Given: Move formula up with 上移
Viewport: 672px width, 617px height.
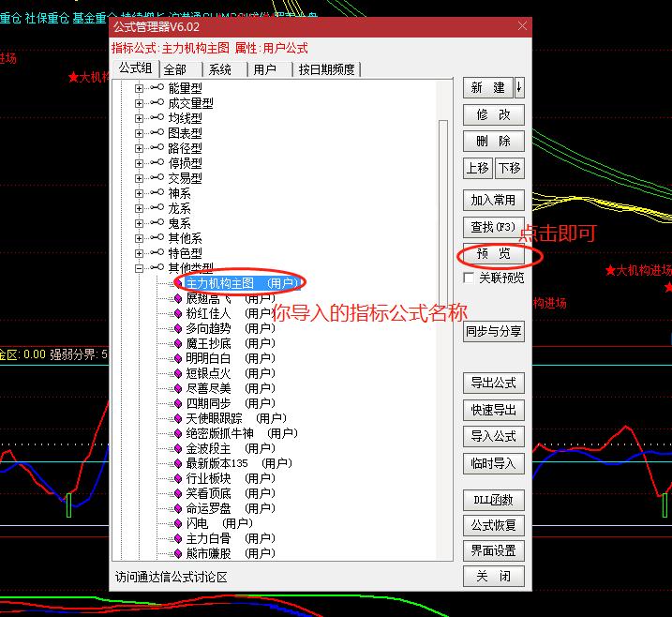Looking at the screenshot, I should (478, 168).
